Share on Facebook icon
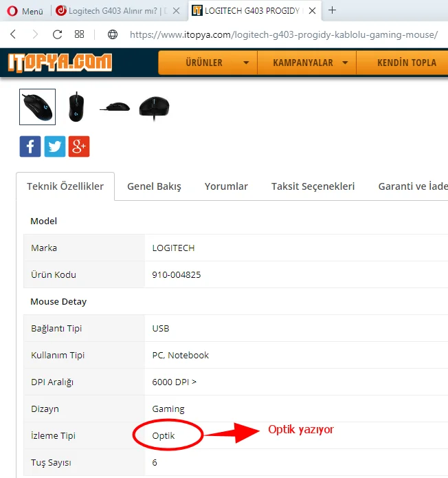The height and width of the screenshot is (478, 448). (30, 146)
